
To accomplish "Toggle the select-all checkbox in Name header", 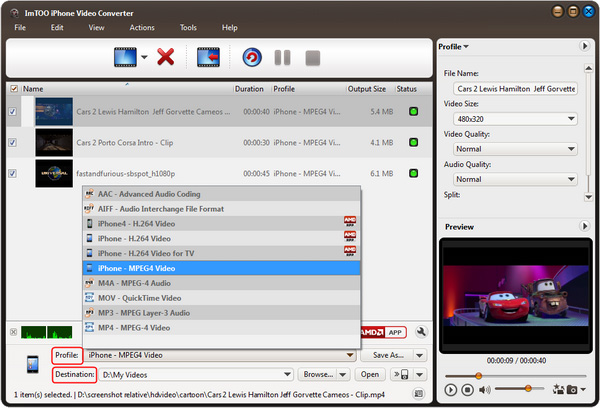I will [x=14, y=89].
